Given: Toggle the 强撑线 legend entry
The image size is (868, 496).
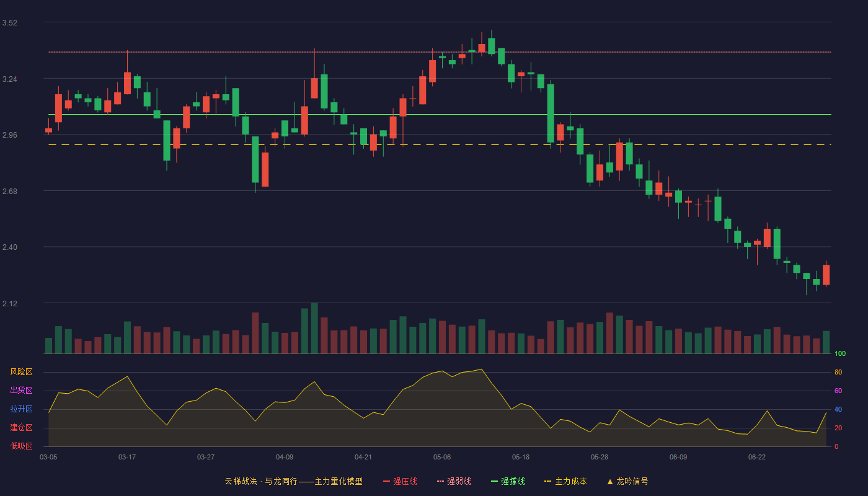Looking at the screenshot, I should (x=508, y=481).
